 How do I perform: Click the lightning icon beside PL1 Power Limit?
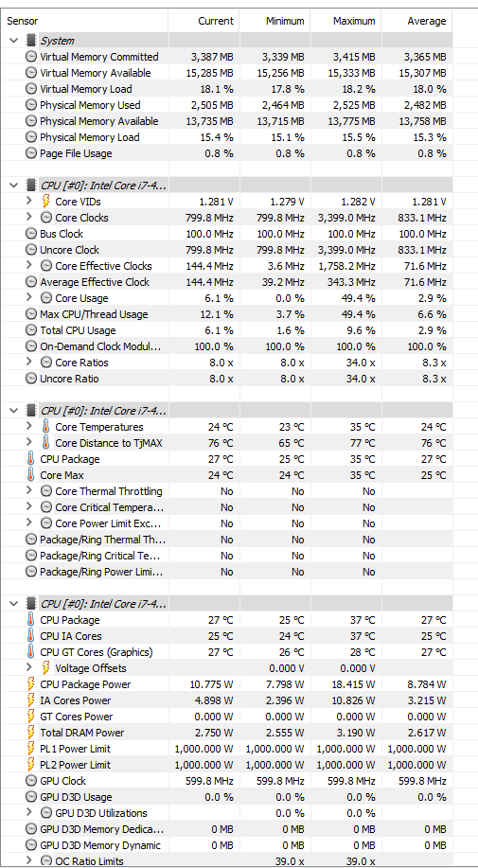pyautogui.click(x=31, y=749)
